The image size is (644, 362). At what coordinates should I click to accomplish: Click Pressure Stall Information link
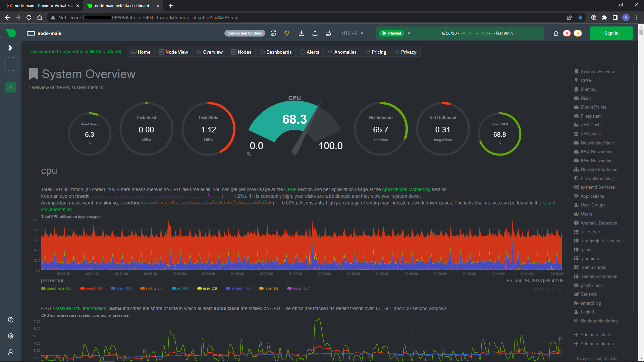point(79,308)
